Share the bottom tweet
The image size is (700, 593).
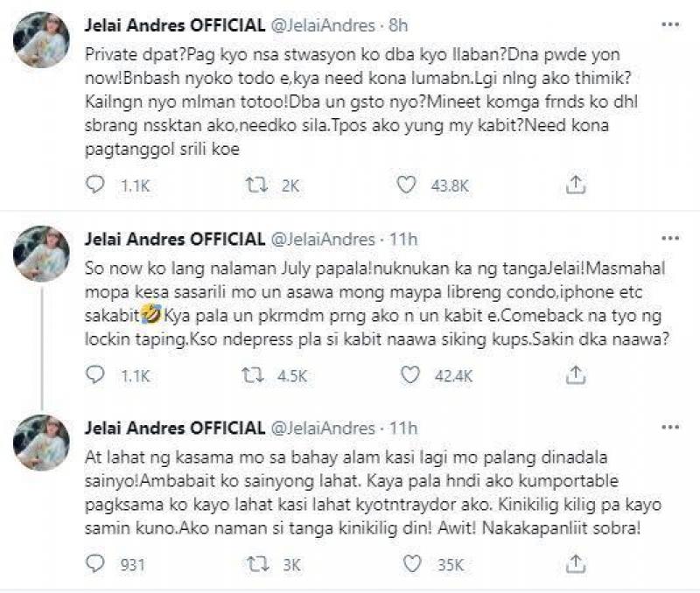577,560
